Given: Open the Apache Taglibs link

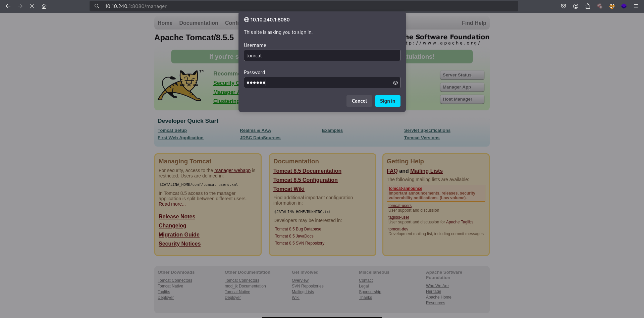Looking at the screenshot, I should (460, 222).
